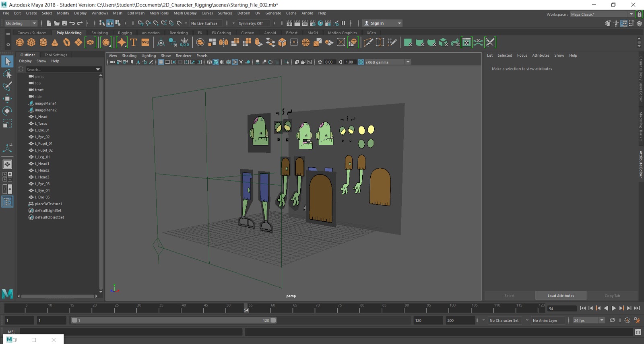The image size is (644, 344).
Task: Click the SVG import shelf icon
Action: [x=145, y=42]
